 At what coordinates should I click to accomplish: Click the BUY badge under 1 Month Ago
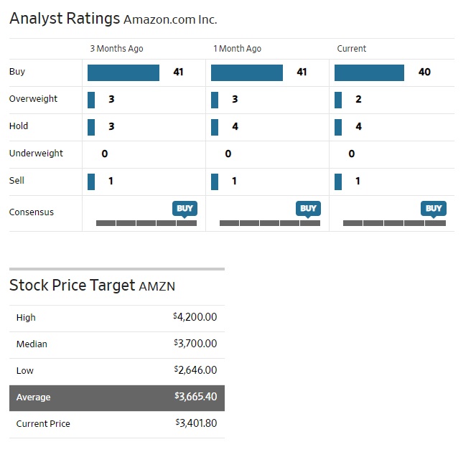308,208
